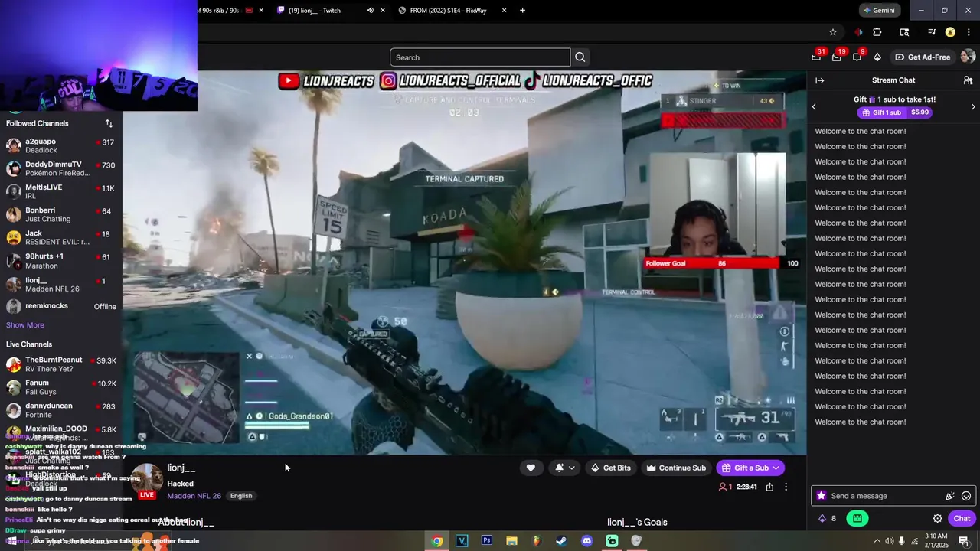Open whispers icon with 9 badge

[857, 57]
